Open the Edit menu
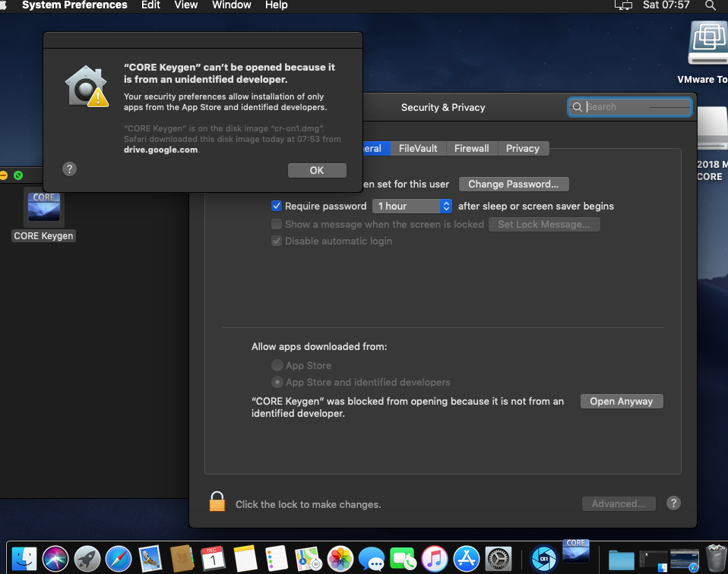The height and width of the screenshot is (574, 728). [150, 5]
